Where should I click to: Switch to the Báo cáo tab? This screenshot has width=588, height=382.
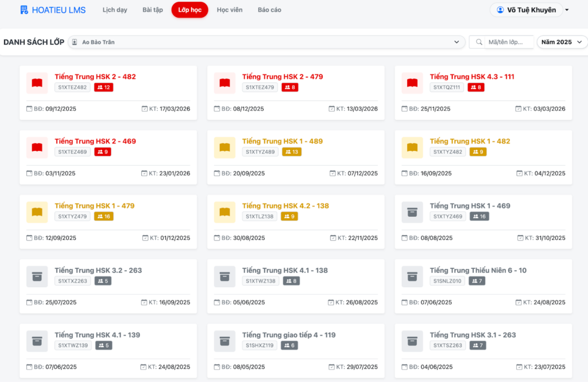(x=269, y=10)
